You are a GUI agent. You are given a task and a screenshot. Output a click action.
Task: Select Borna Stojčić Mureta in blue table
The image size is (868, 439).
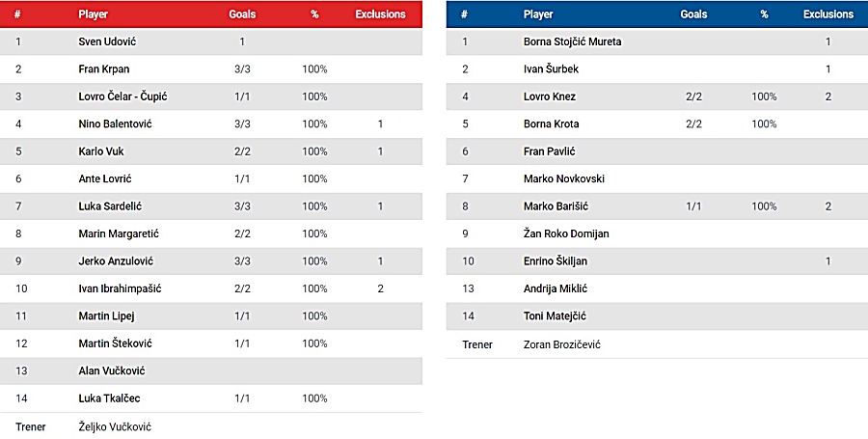(x=572, y=41)
